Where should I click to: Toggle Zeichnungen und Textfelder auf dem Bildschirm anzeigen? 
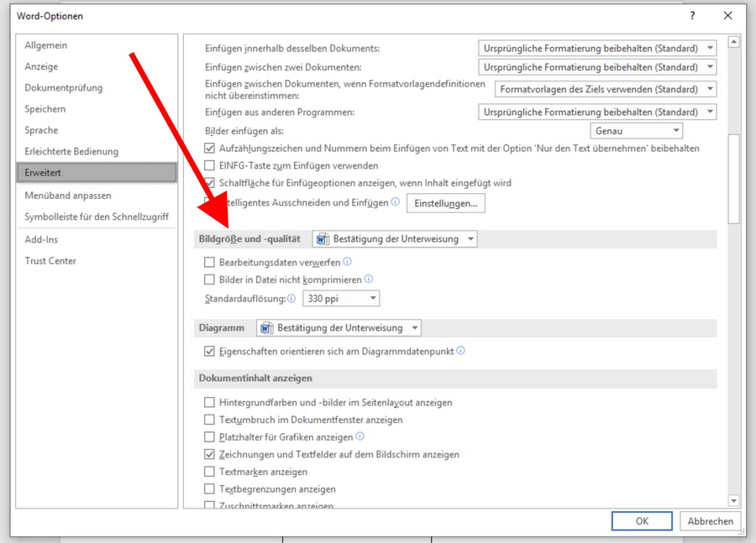(209, 454)
